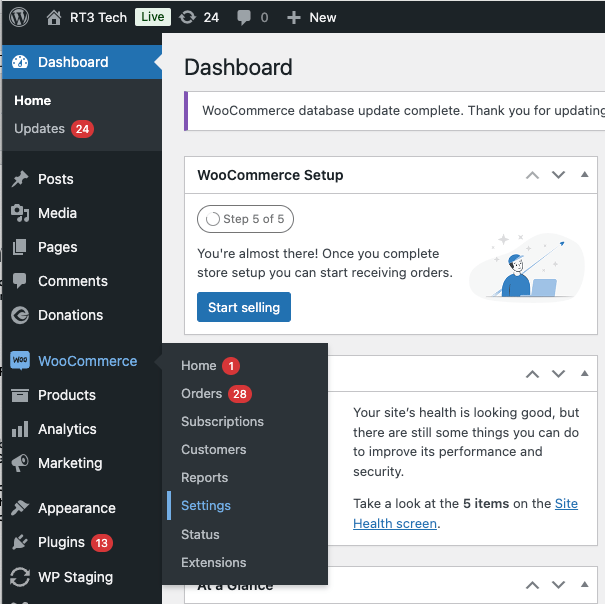Viewport: 605px width, 604px height.
Task: Select Settings in WooCommerce submenu
Action: pos(206,506)
